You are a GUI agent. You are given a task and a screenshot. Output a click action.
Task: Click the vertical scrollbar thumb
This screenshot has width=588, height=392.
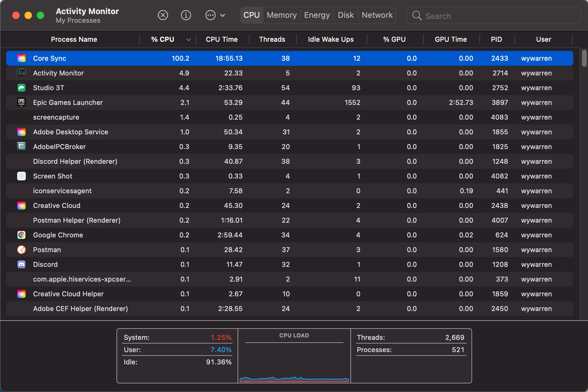pyautogui.click(x=584, y=58)
